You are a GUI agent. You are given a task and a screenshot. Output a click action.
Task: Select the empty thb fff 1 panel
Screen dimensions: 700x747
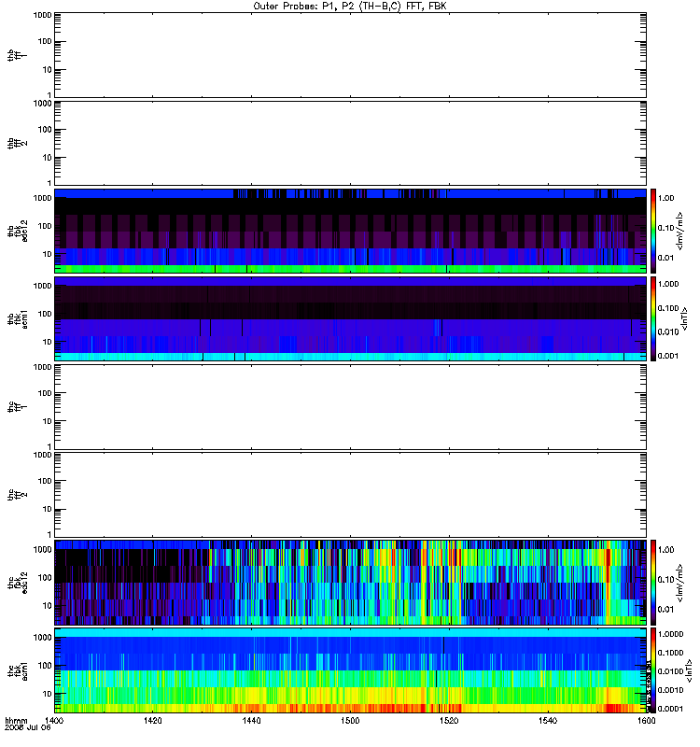click(350, 55)
